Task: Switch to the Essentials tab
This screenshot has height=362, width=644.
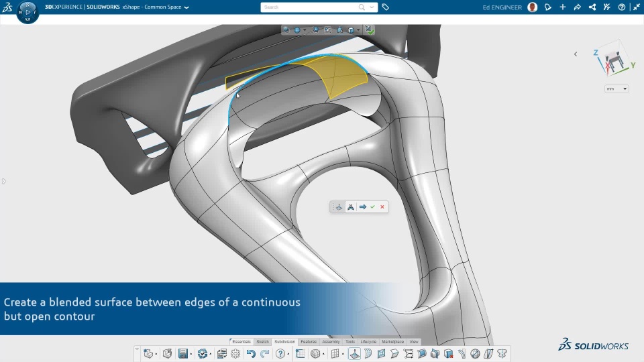Action: (241, 341)
